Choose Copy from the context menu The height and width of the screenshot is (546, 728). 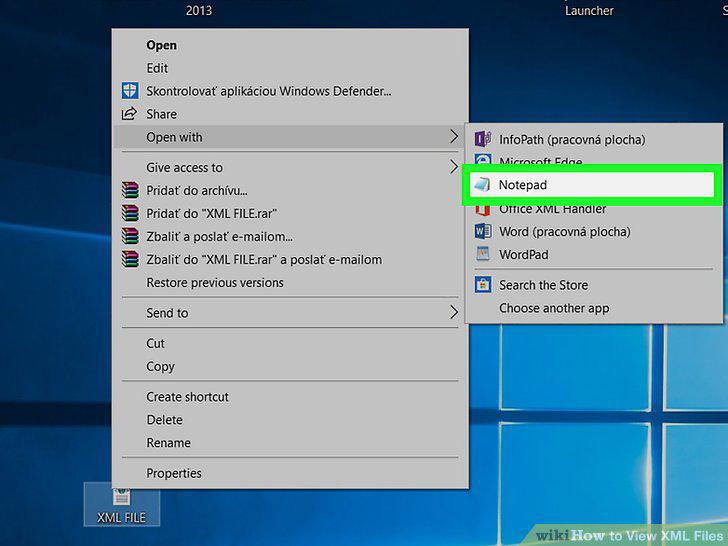tap(290, 366)
